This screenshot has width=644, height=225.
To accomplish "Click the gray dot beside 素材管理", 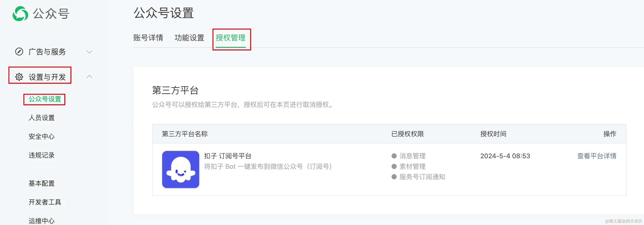I will (x=394, y=166).
